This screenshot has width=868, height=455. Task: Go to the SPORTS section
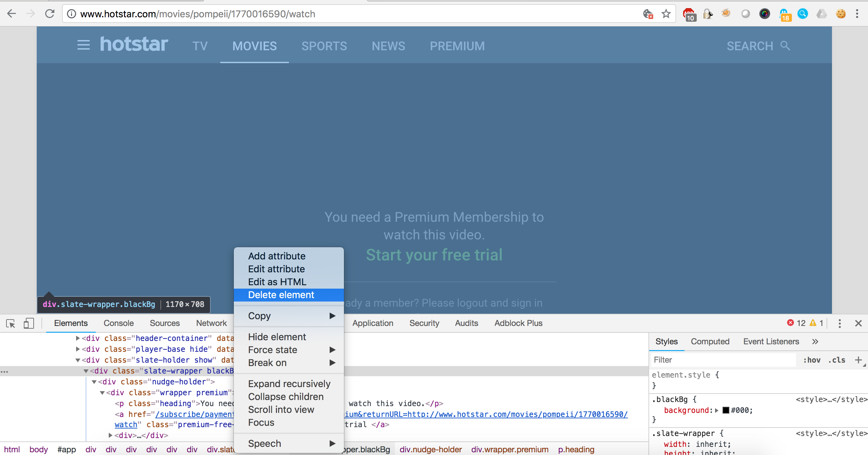click(x=324, y=46)
